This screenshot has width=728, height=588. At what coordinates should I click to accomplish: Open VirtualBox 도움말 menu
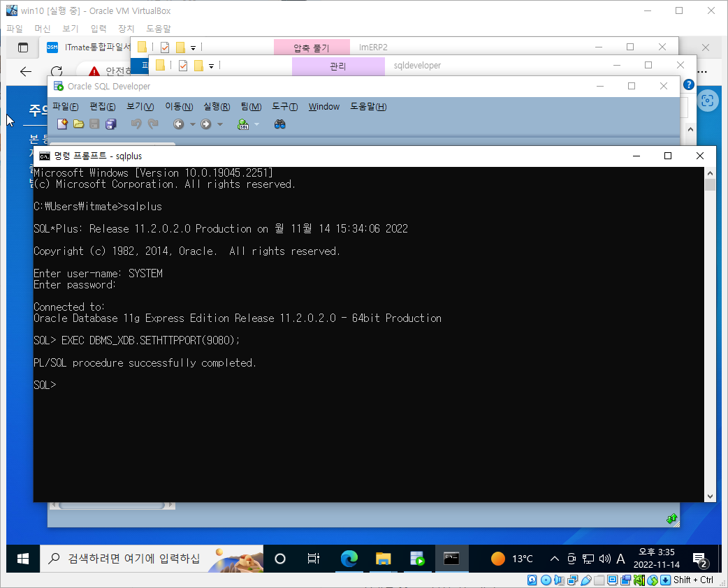[159, 29]
